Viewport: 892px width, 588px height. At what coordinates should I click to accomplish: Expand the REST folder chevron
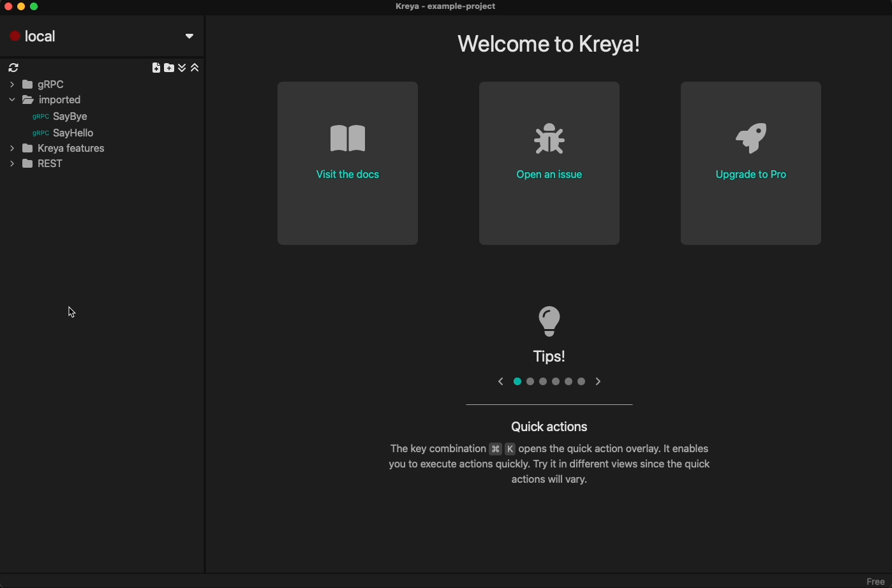(12, 164)
